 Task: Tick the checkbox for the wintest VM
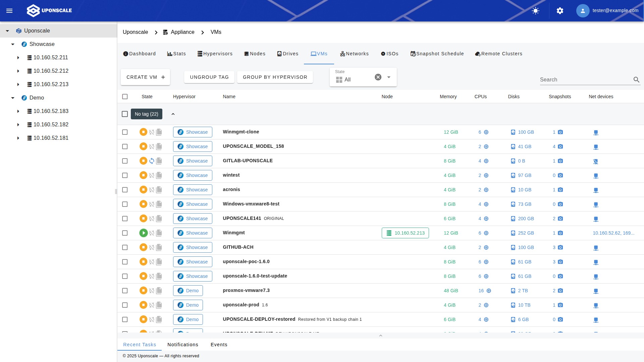pos(125,175)
